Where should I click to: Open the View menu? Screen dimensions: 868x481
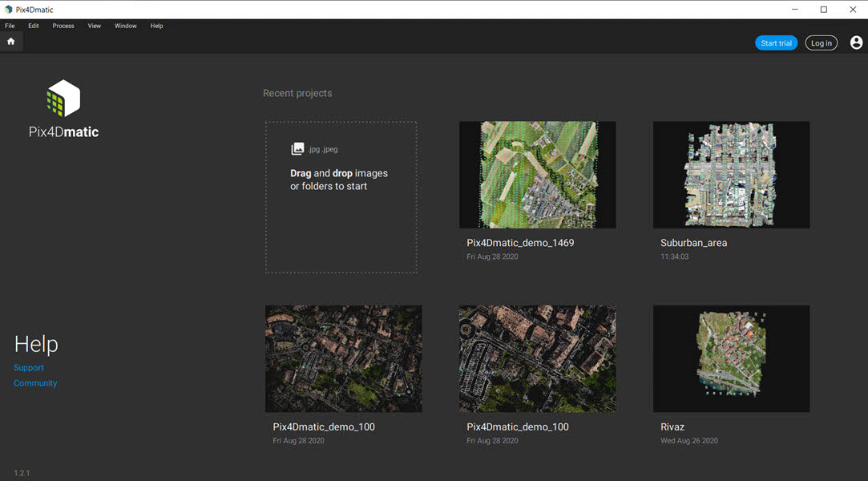pos(95,26)
